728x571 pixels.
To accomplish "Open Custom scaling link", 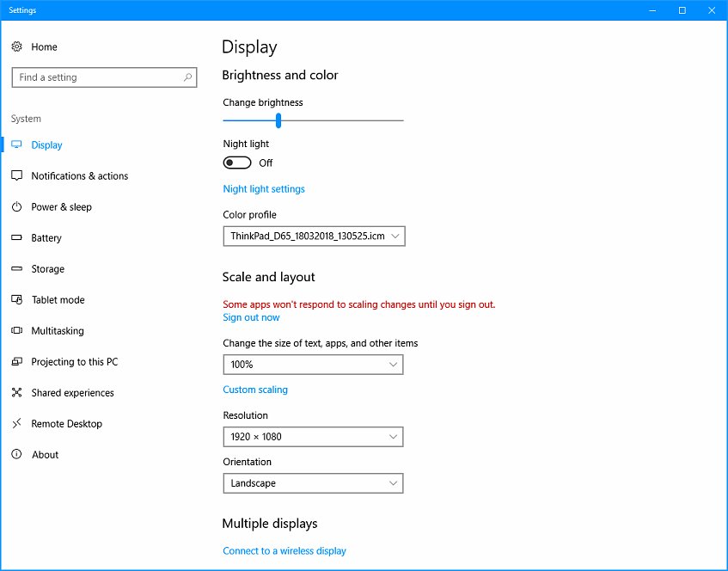I will coord(255,390).
